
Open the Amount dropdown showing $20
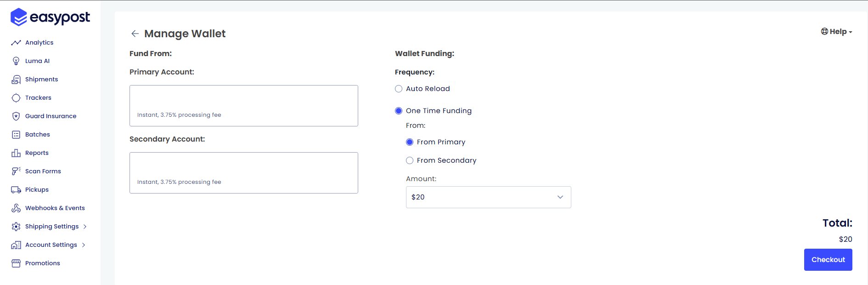click(488, 197)
